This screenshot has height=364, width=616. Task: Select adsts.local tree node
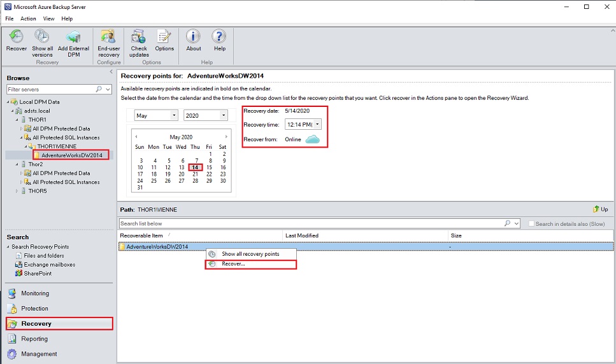(x=37, y=111)
